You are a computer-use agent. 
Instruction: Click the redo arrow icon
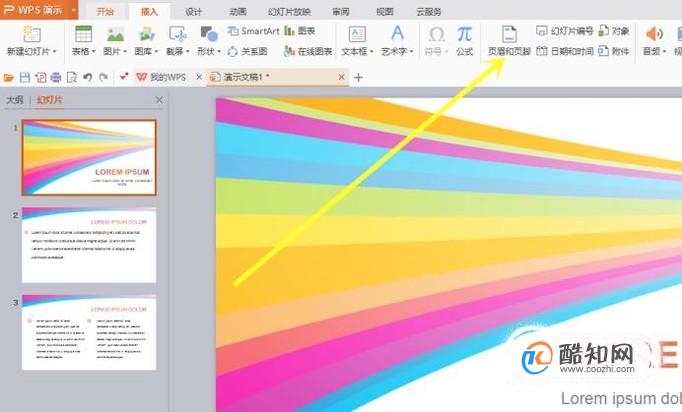[103, 77]
